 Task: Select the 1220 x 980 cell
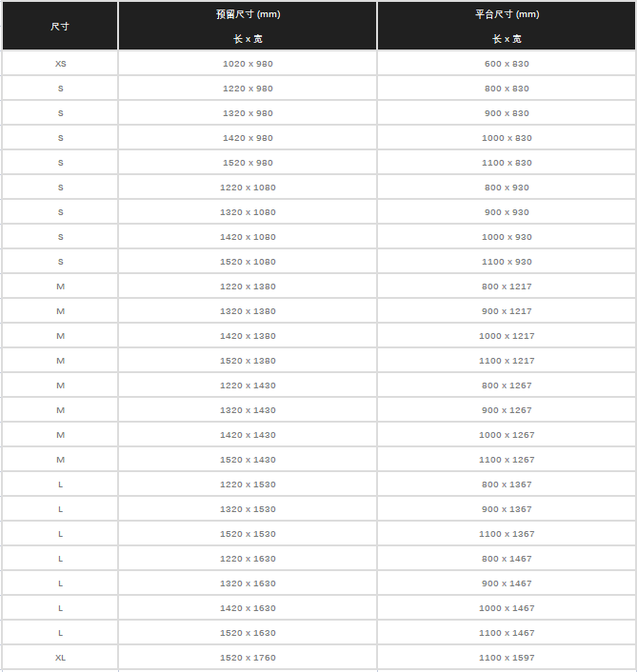248,89
